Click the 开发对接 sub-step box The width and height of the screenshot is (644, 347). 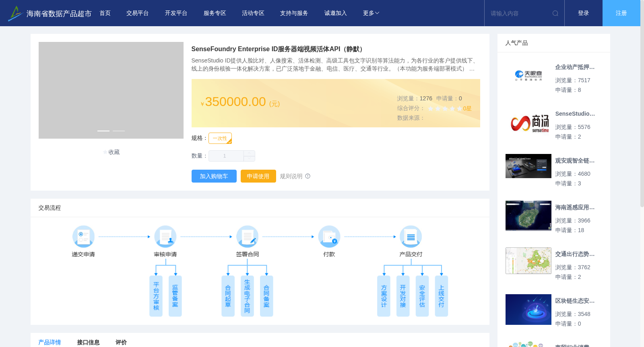point(403,296)
